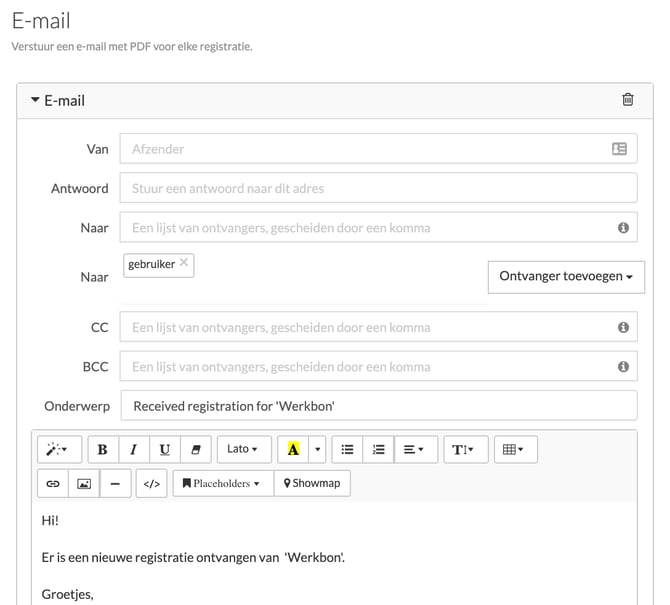
Task: Insert an unordered bullet list
Action: tap(347, 449)
